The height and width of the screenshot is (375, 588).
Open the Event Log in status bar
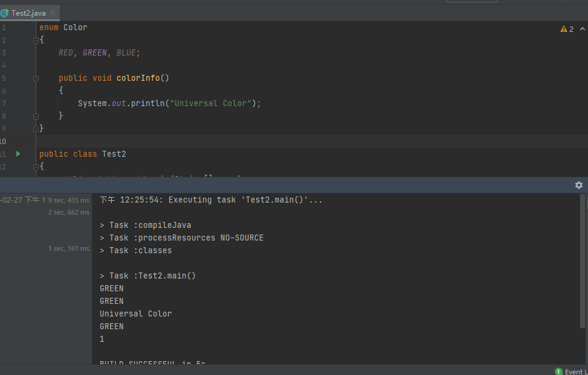[x=570, y=371]
